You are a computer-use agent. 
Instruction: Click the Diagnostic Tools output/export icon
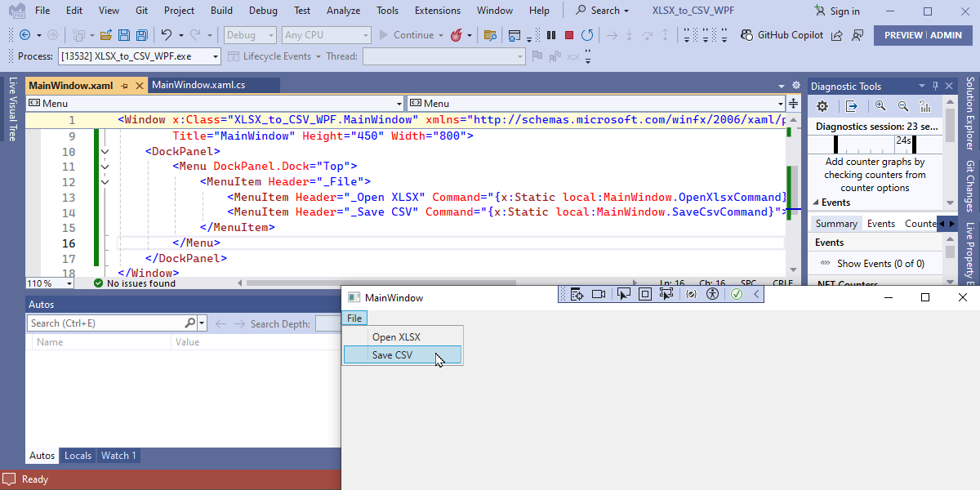point(851,106)
